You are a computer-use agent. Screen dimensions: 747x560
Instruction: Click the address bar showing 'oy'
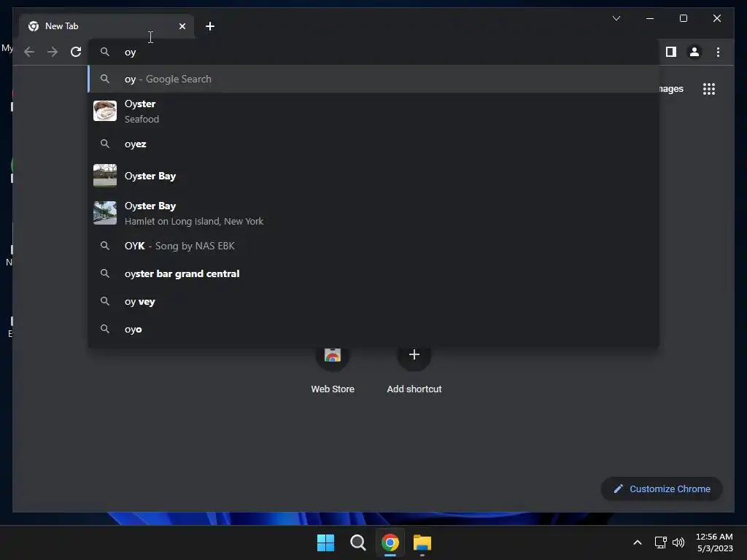click(x=373, y=52)
